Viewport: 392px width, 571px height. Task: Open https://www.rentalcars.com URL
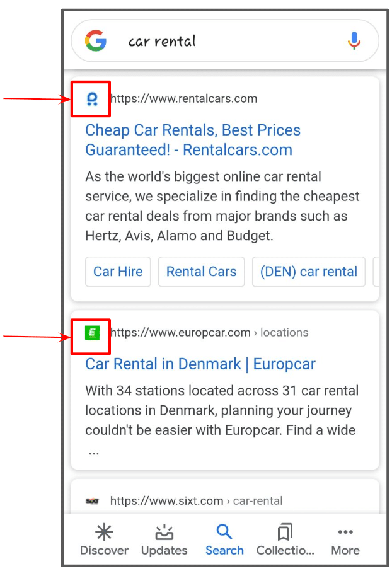(184, 99)
